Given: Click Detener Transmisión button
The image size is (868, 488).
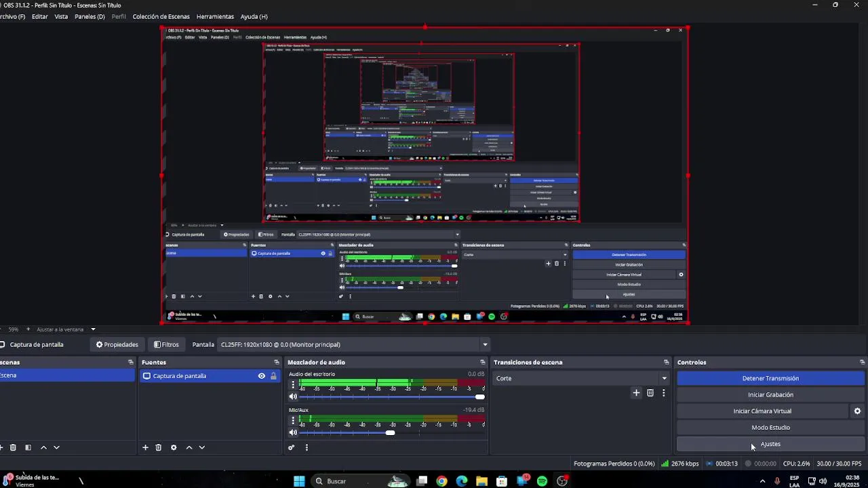Looking at the screenshot, I should click(770, 378).
